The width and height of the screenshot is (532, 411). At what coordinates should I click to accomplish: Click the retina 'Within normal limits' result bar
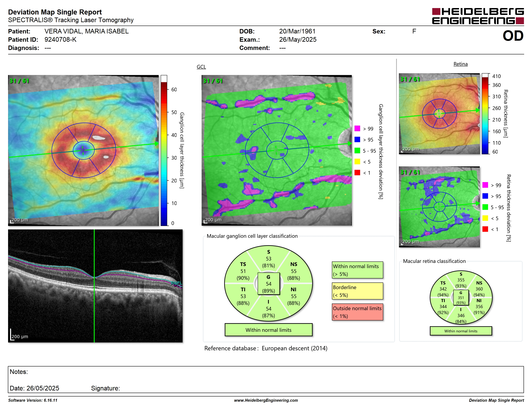[461, 331]
